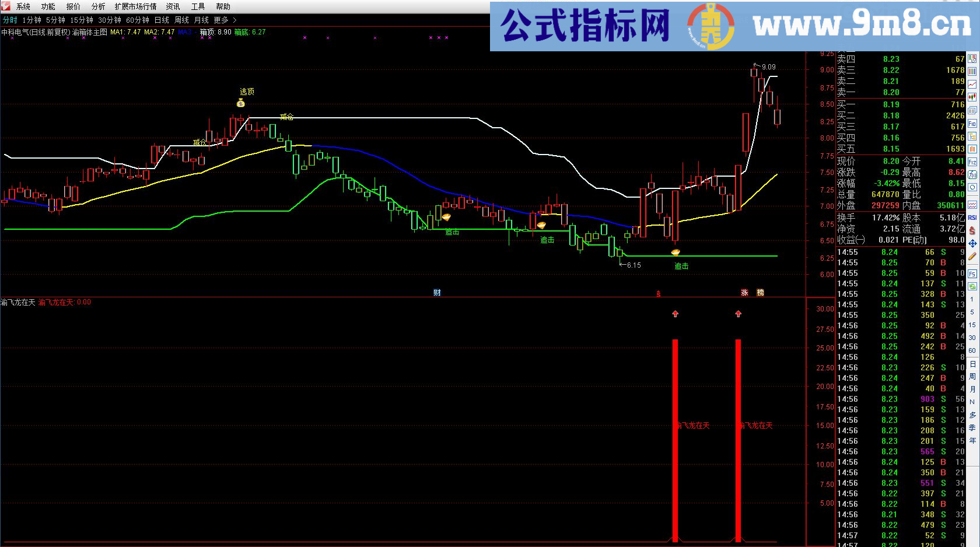Click the 涨 ranking button at bottom
Viewport: 980px width, 547px height.
click(745, 292)
